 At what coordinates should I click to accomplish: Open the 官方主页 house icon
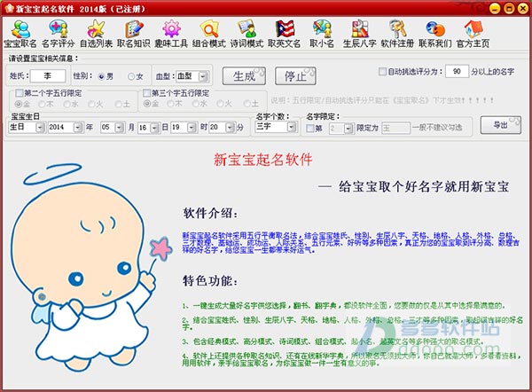[473, 34]
